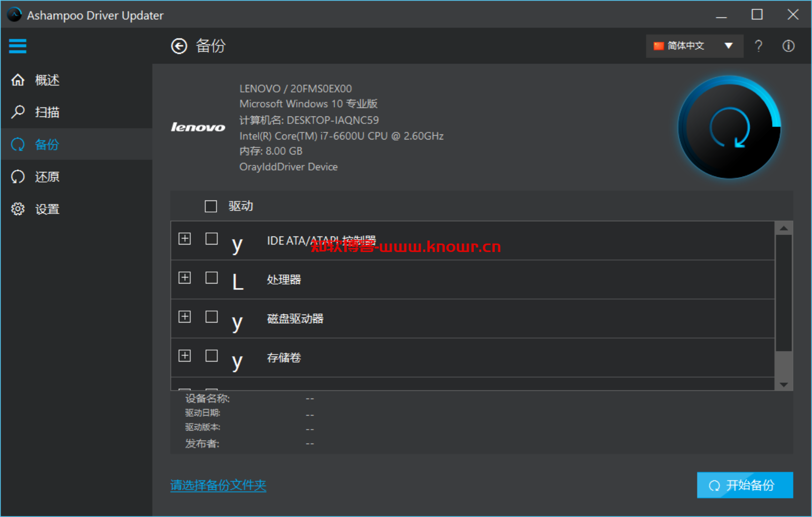Screen dimensions: 812x517
Task: Open help question mark icon
Action: [x=758, y=46]
